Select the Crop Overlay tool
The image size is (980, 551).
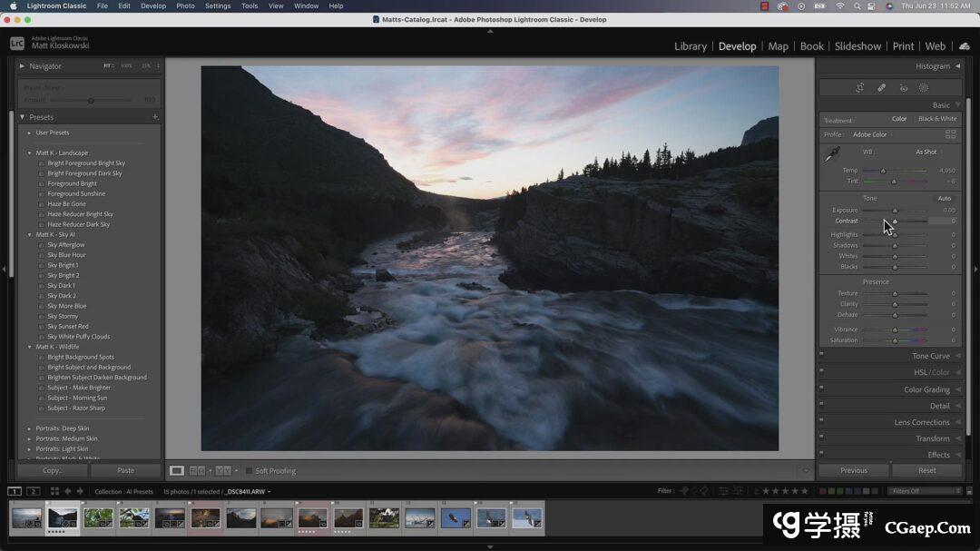[859, 88]
